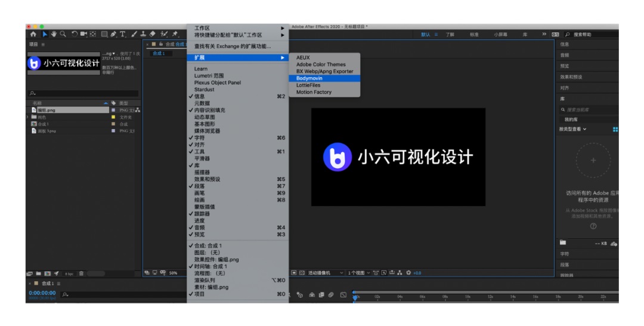Screen dimensions: 644x326
Task: Select the Zoom magnifier tool
Action: click(63, 34)
